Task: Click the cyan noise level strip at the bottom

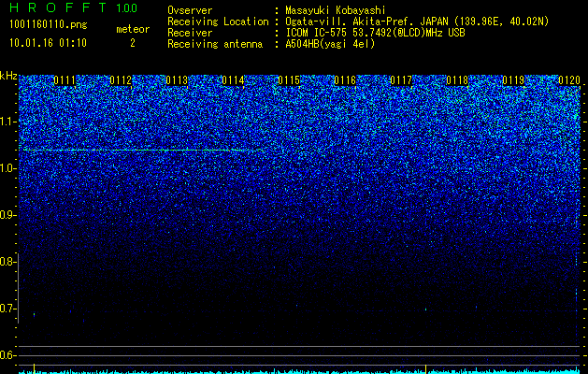Action: click(x=300, y=371)
